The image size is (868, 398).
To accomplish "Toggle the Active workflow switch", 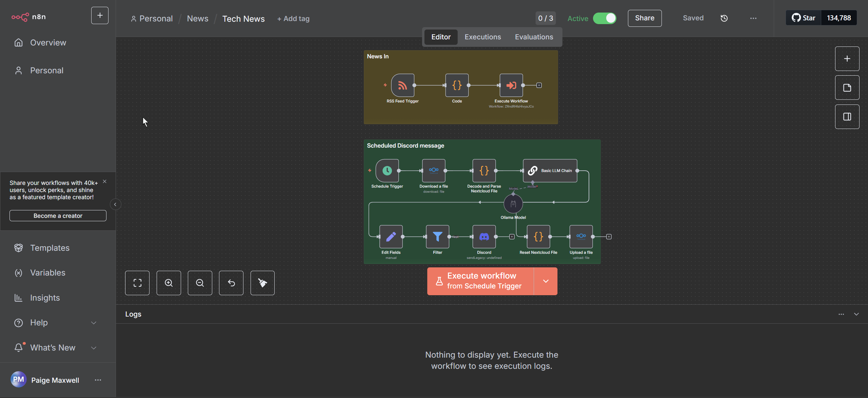I will [605, 18].
